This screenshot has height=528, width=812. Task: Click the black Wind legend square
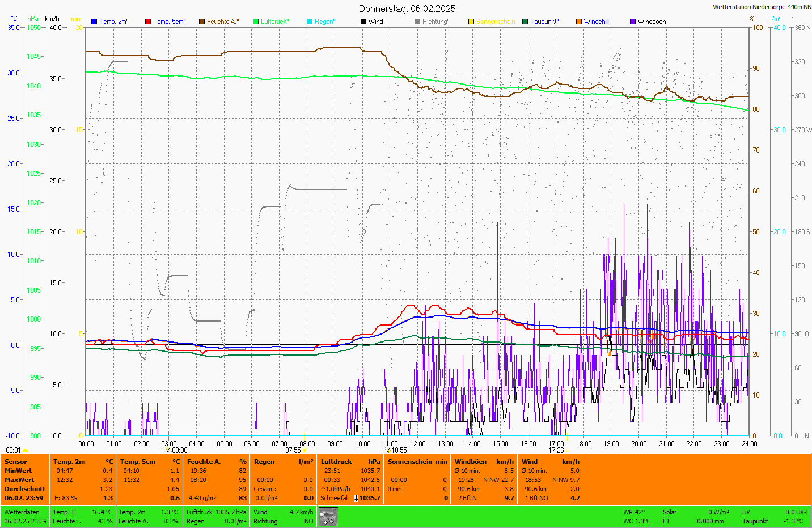click(363, 22)
